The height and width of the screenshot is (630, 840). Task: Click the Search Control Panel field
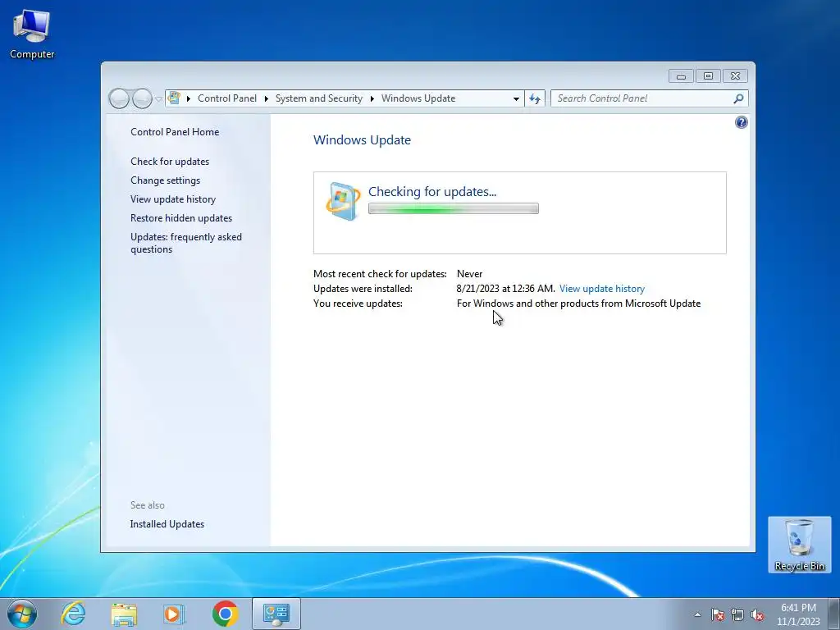coord(641,98)
